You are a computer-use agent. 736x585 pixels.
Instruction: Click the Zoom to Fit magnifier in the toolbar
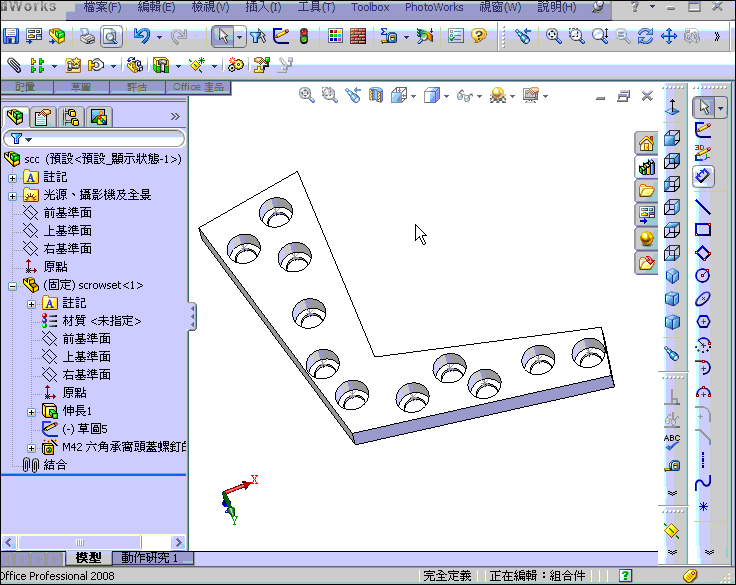(x=553, y=36)
